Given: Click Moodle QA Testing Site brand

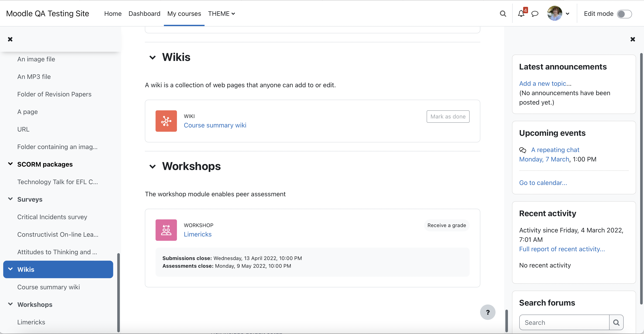Looking at the screenshot, I should tap(47, 13).
